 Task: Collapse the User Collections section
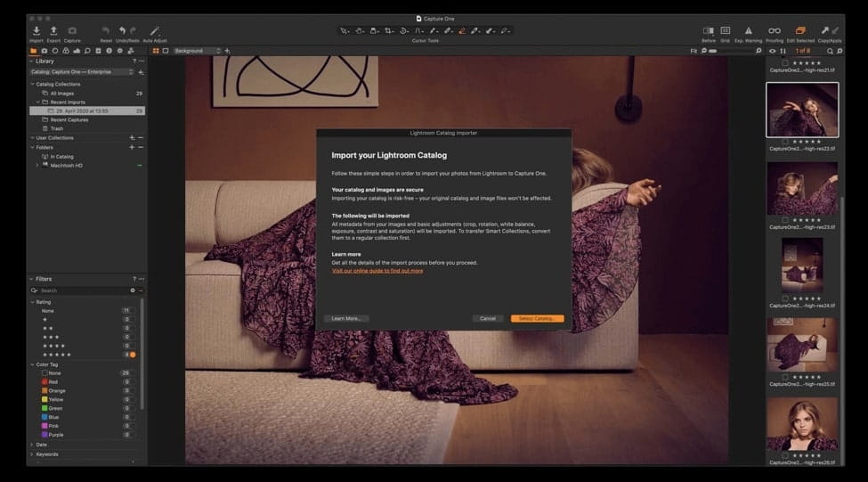[x=32, y=138]
